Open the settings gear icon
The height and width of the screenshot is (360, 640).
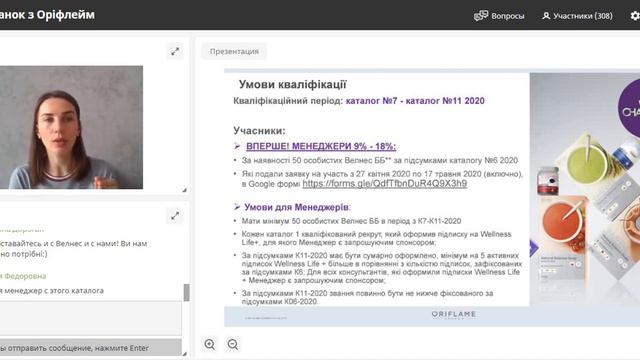(635, 16)
